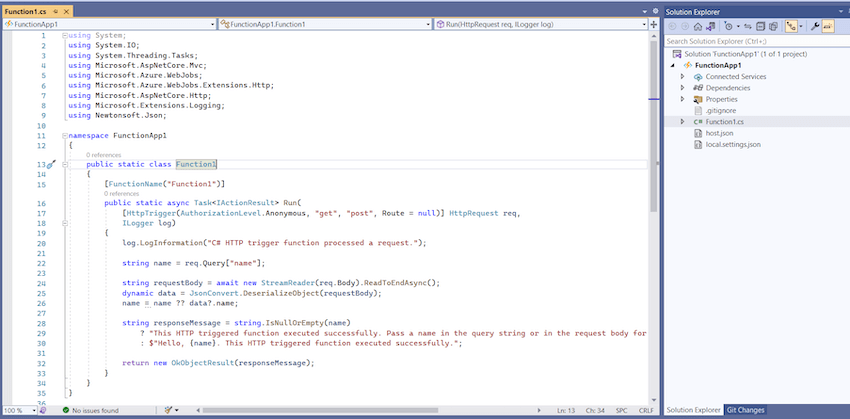Screen dimensions: 850x419
Task: Select the FunctionApp1 project node
Action: click(718, 66)
